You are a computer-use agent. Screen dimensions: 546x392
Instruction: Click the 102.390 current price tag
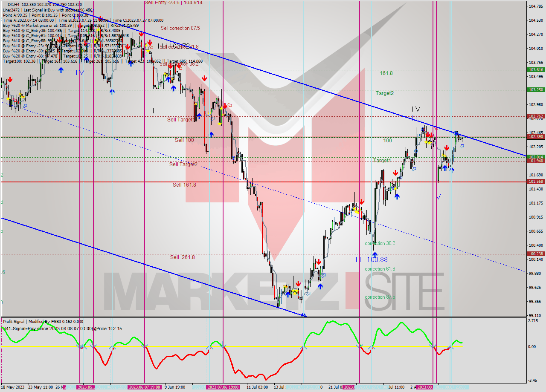[x=536, y=136]
